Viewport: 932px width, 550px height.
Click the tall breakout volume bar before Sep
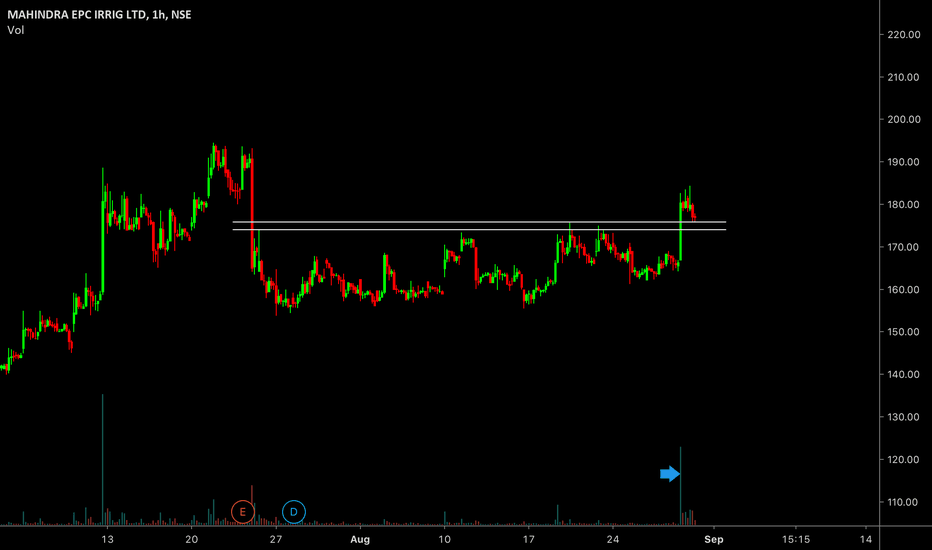click(x=681, y=486)
